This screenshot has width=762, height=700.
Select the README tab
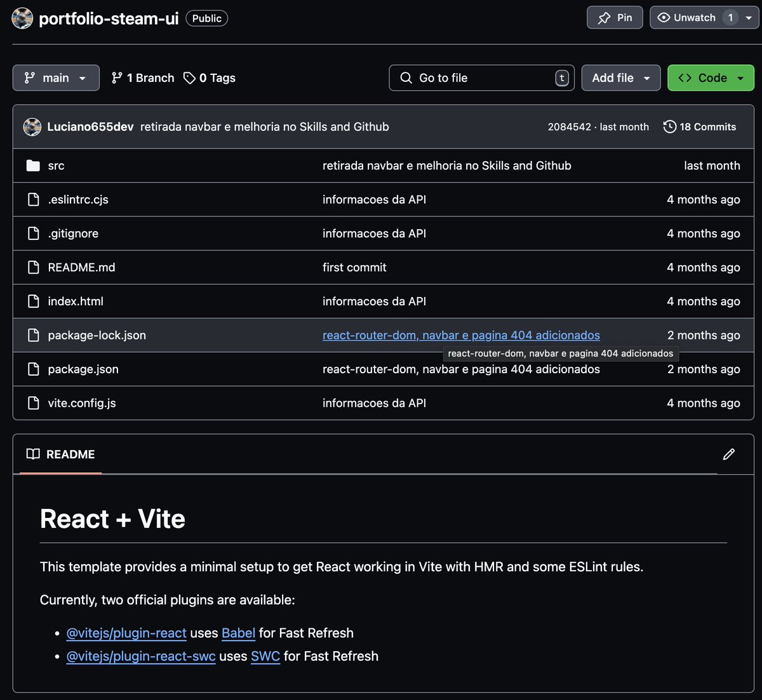(61, 454)
